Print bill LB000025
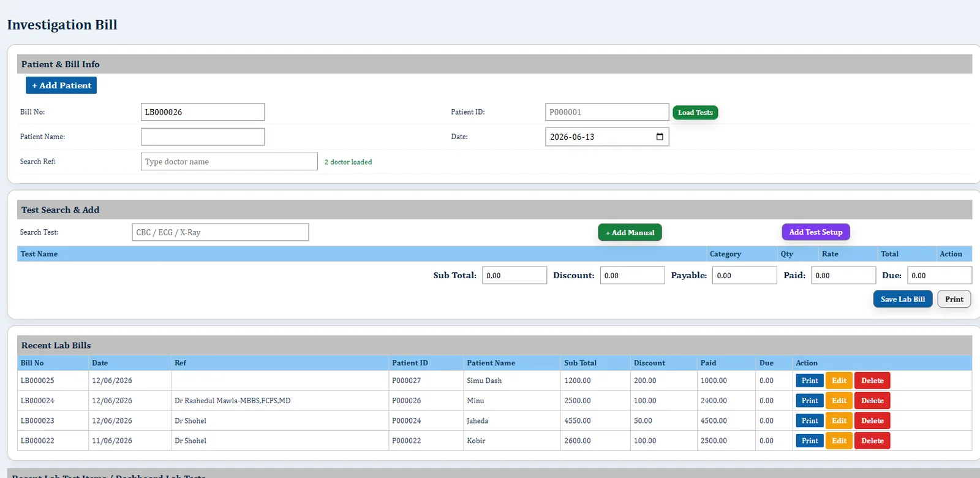980x478 pixels. [810, 381]
